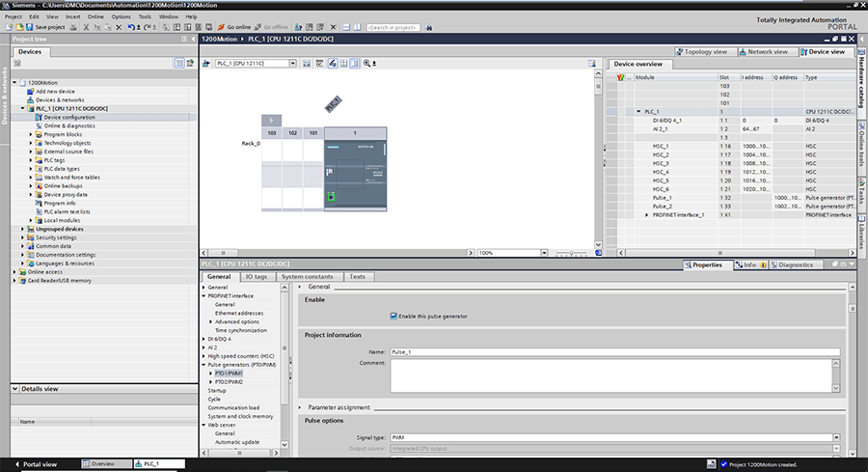Click the Search in project field

pyautogui.click(x=393, y=27)
